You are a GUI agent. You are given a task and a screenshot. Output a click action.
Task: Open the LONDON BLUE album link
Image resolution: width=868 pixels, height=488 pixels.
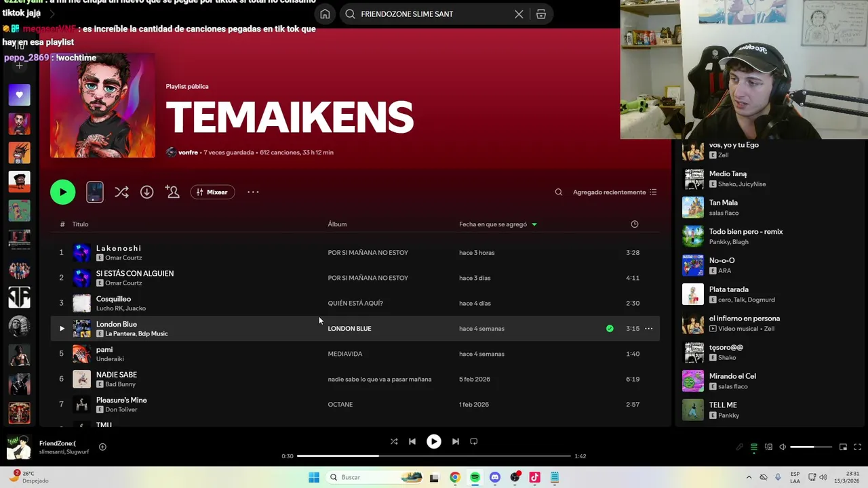[349, 329]
